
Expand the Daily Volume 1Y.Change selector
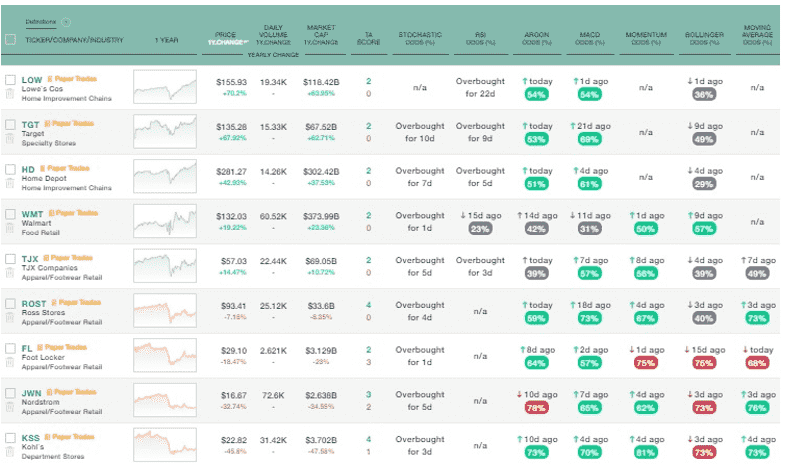click(x=272, y=40)
